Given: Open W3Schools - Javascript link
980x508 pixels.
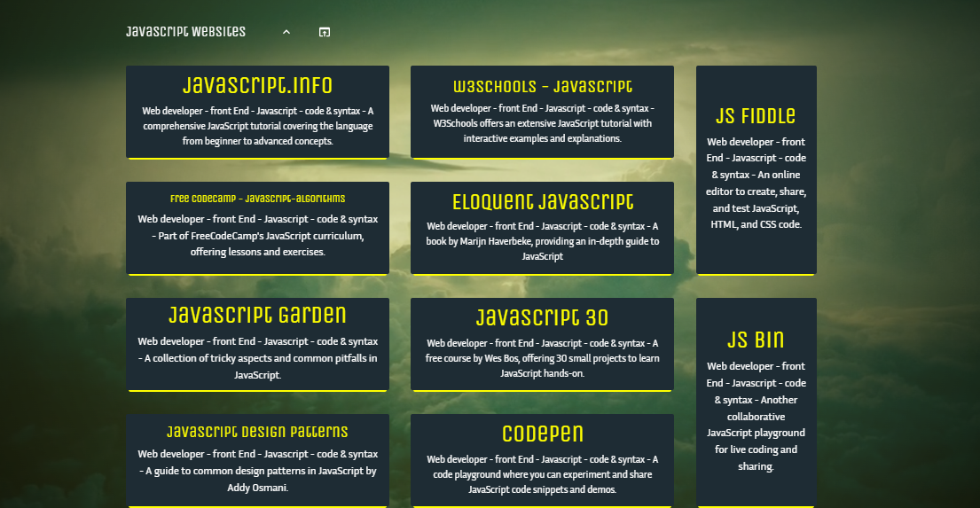Looking at the screenshot, I should point(543,86).
